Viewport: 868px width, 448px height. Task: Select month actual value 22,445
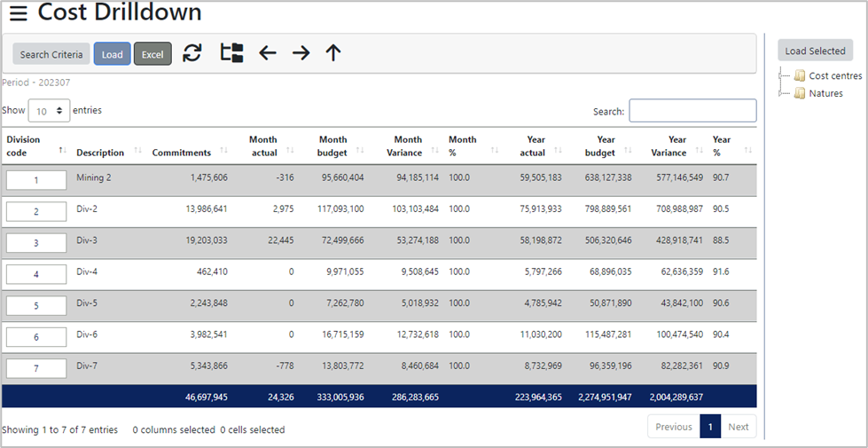tap(280, 240)
